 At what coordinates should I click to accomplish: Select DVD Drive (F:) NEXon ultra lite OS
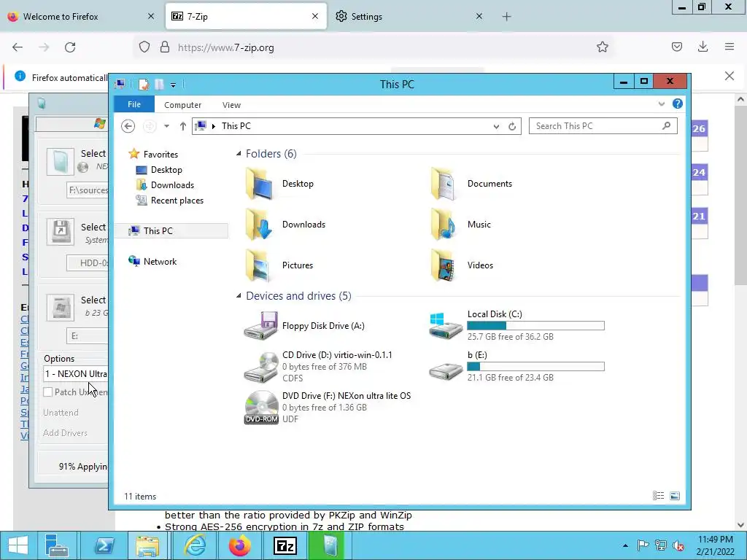click(328, 408)
